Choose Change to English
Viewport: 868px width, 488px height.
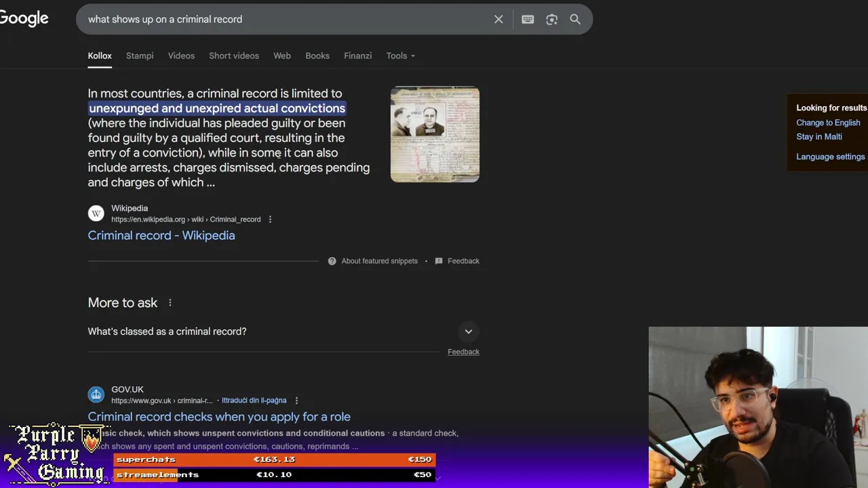coord(828,123)
